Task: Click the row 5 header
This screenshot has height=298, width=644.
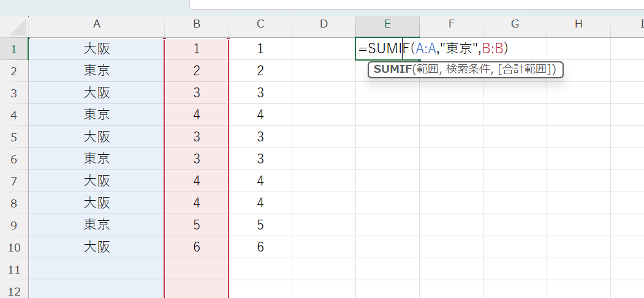Action: pos(13,137)
